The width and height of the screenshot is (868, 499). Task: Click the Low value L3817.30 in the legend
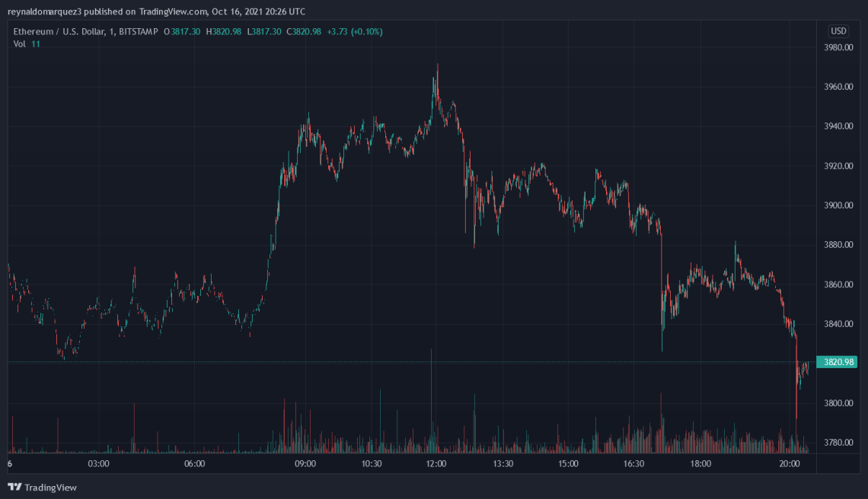click(264, 31)
